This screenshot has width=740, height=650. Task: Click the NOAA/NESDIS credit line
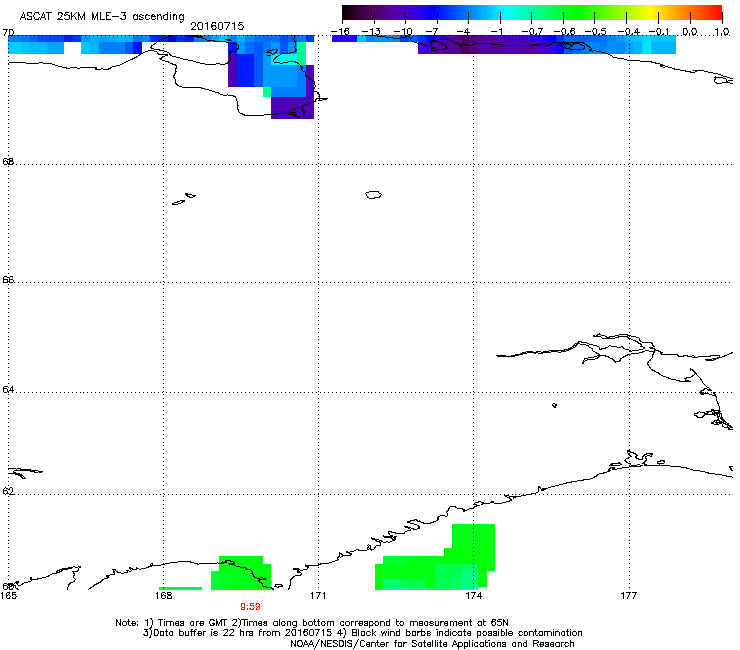432,643
